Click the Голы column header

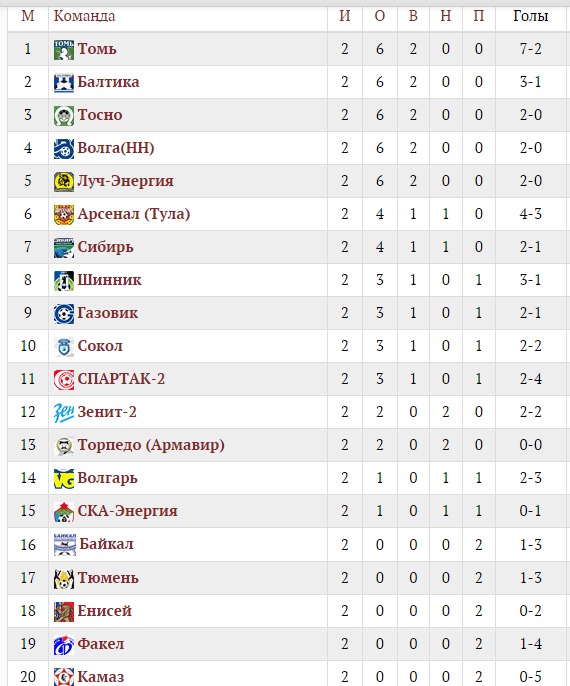tap(530, 16)
